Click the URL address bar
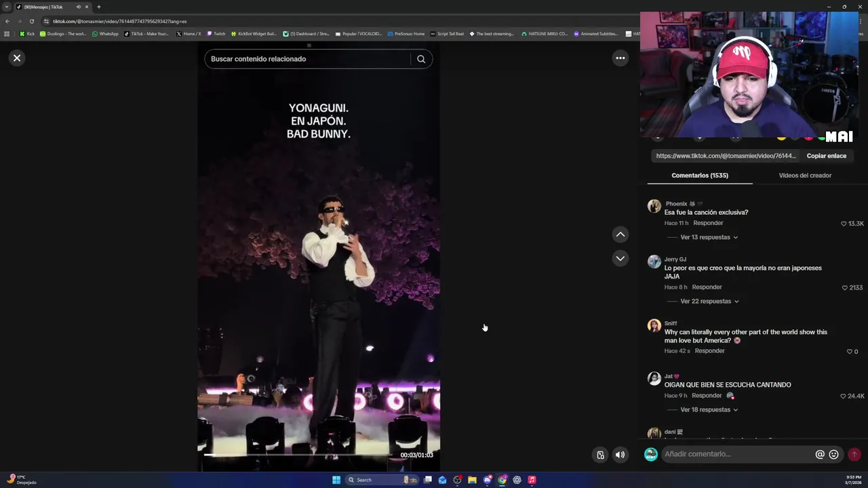This screenshot has height=488, width=868. (339, 21)
